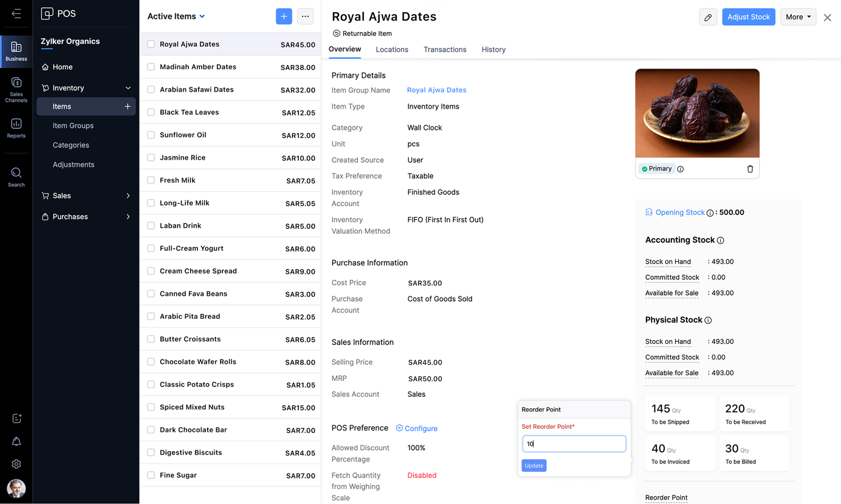Open the More dropdown menu
The width and height of the screenshot is (841, 504).
[x=797, y=17]
